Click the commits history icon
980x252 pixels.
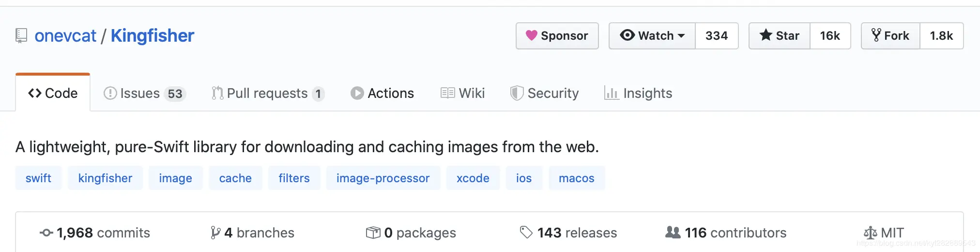tap(46, 233)
